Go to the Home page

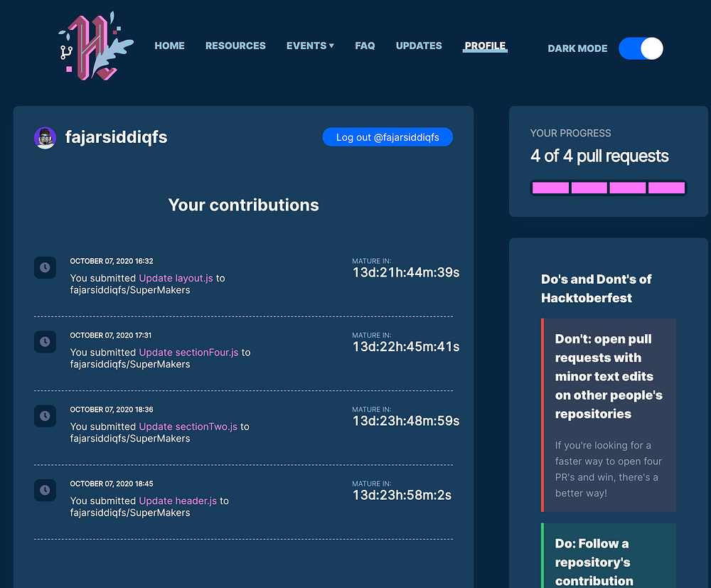point(170,46)
